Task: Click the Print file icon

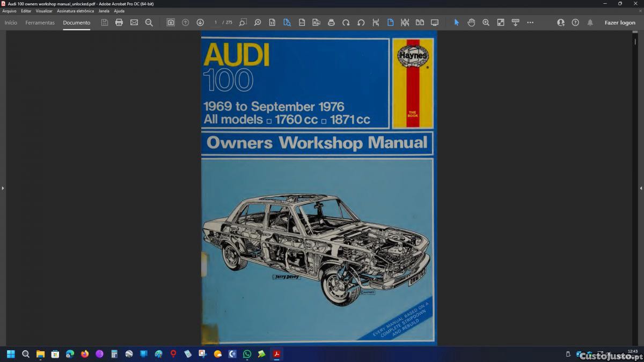Action: pyautogui.click(x=119, y=23)
